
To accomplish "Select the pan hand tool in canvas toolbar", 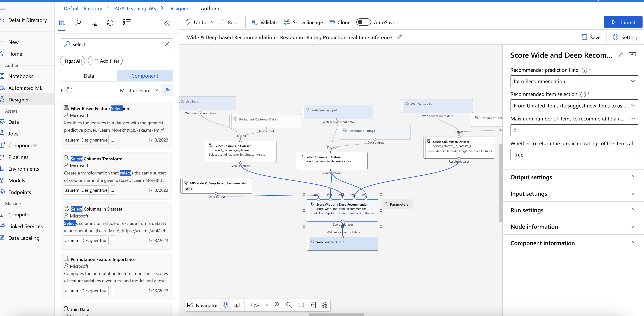I will coord(225,305).
